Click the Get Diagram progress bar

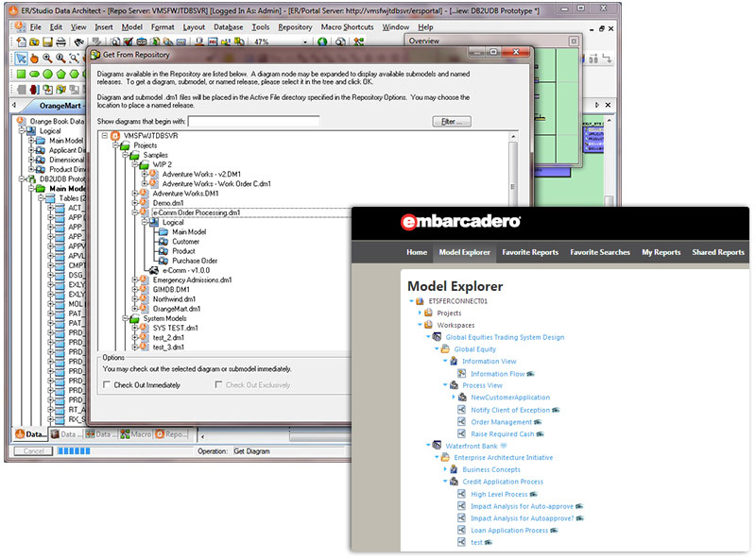tap(74, 451)
